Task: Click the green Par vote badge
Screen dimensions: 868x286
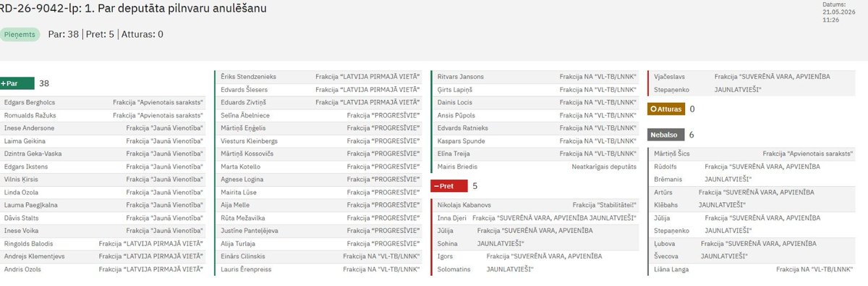Action: click(x=16, y=83)
